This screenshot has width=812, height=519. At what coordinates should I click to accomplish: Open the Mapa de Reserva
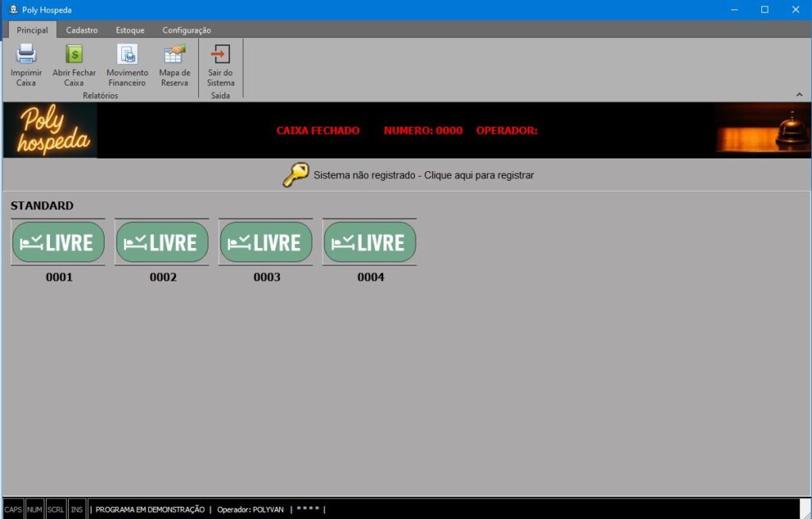174,55
